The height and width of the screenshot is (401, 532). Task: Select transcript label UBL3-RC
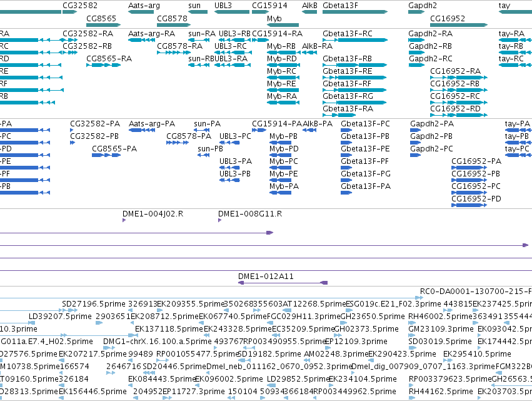click(231, 46)
